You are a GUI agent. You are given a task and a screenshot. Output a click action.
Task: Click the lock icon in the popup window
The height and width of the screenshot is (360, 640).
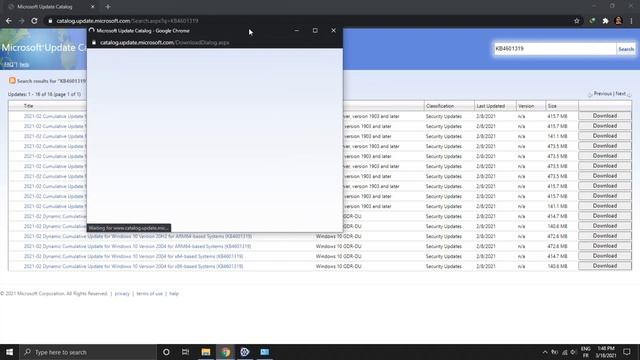[94, 42]
